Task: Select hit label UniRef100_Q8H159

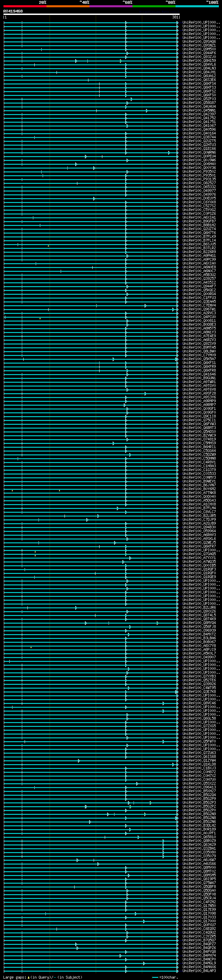Action: pos(199,61)
